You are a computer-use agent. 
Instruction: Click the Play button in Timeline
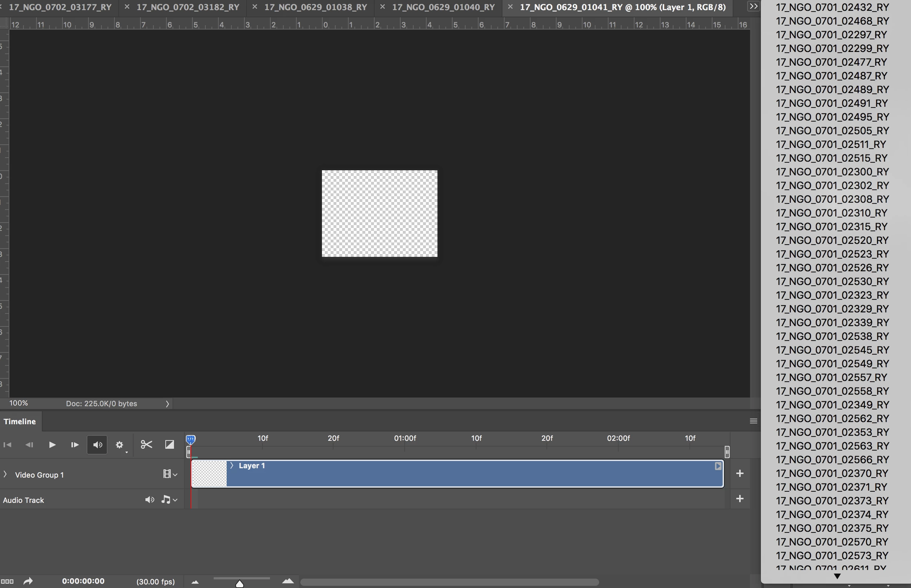coord(52,445)
